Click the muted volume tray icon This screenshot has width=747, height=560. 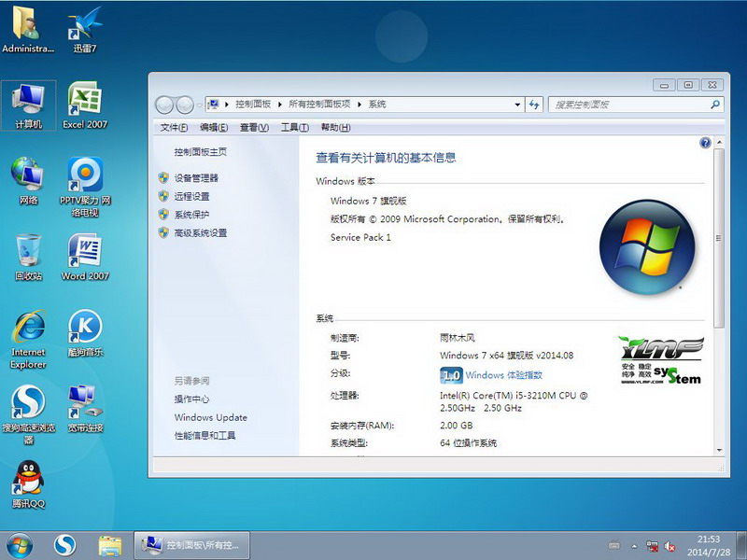coord(669,546)
